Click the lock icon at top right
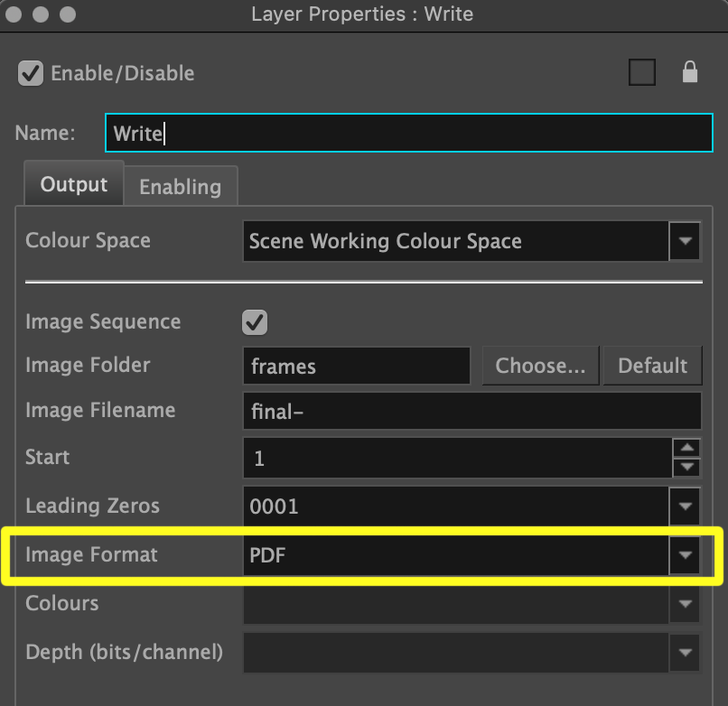Screen dimensions: 728x706 (x=690, y=73)
